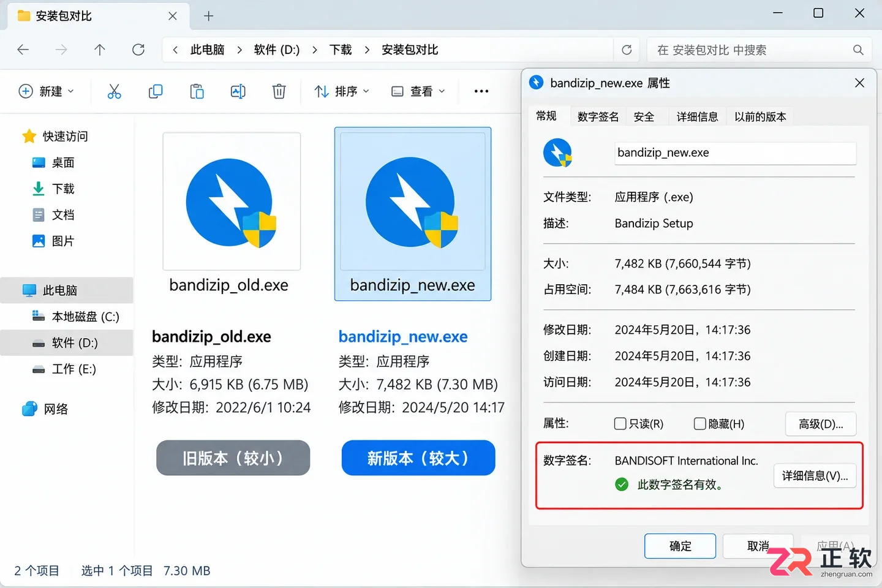The image size is (882, 588).
Task: Click the 详细信息(V)... signature button
Action: click(815, 476)
